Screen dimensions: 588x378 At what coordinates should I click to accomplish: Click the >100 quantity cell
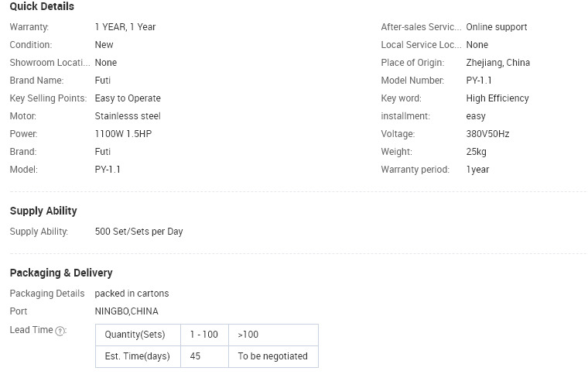coord(273,335)
